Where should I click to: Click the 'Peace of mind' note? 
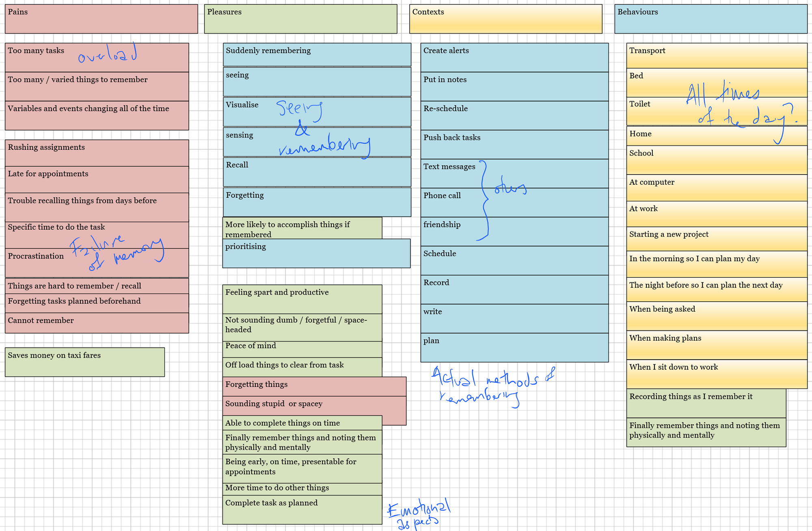click(x=302, y=349)
